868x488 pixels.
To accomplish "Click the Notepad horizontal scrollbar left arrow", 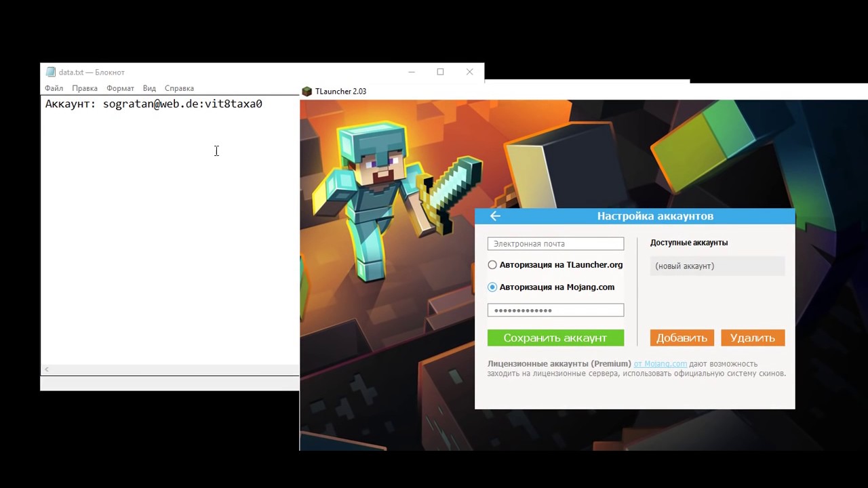I will (46, 369).
